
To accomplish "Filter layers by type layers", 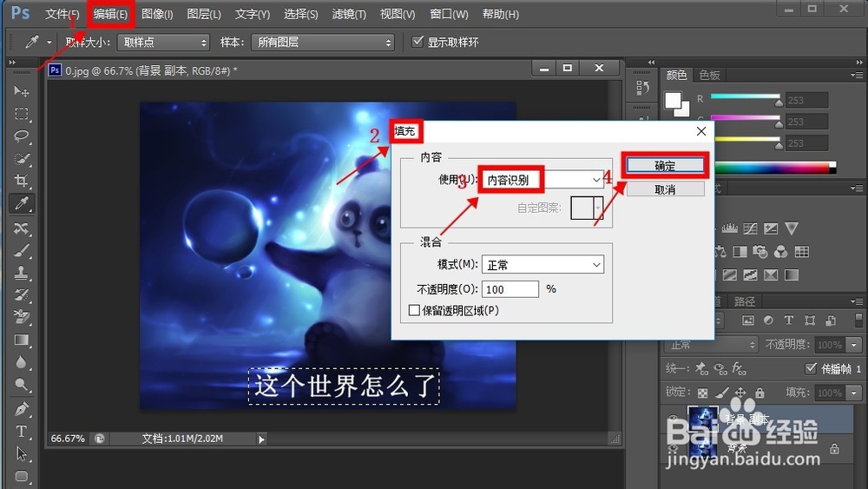I will pyautogui.click(x=789, y=320).
